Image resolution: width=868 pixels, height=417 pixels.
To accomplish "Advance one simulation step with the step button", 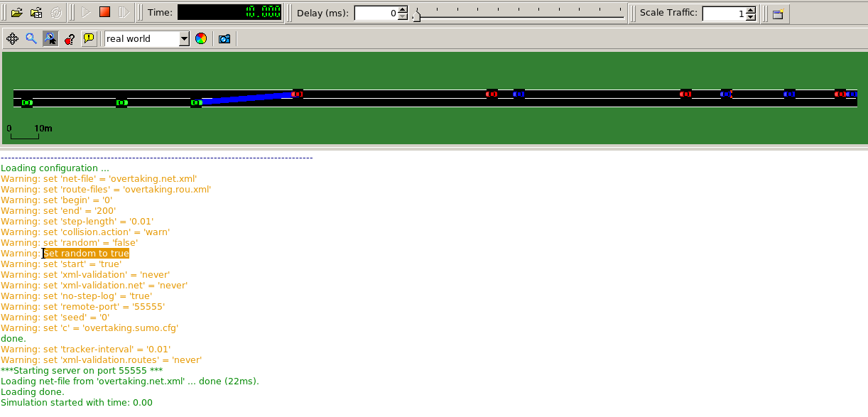I will (123, 13).
